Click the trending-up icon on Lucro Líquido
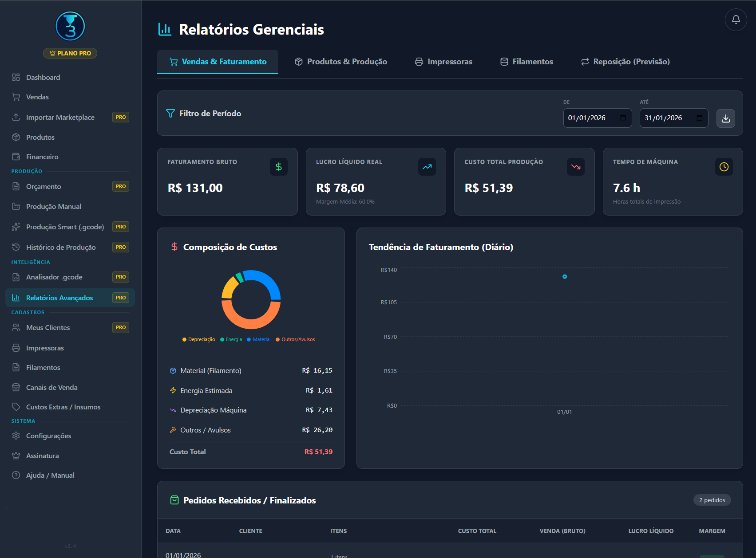The height and width of the screenshot is (558, 756). (x=427, y=167)
